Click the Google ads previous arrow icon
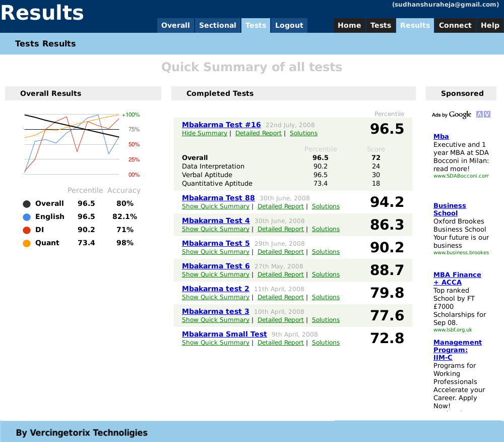Viewport: 504px width, 442px height. 480,114
